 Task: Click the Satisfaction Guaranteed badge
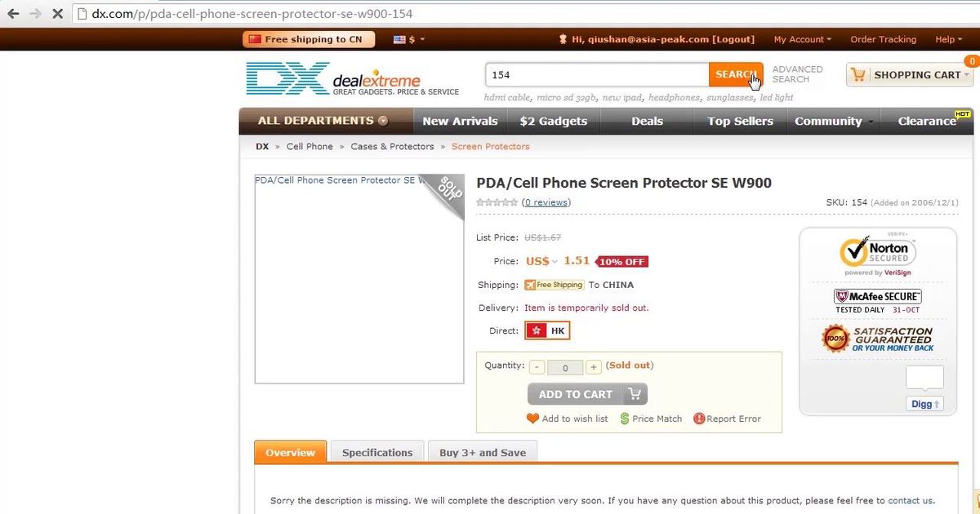(x=877, y=338)
